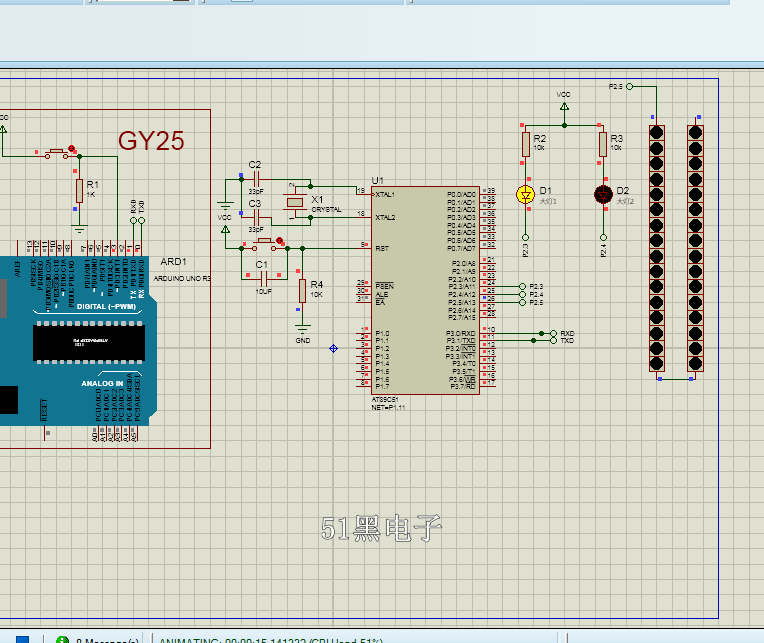Select the GND symbol below R4
This screenshot has height=643, width=764.
click(303, 328)
